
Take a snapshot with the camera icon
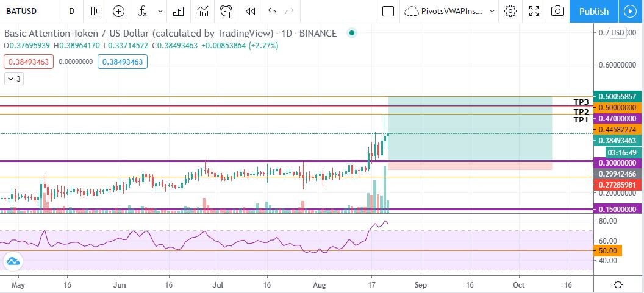click(x=557, y=11)
